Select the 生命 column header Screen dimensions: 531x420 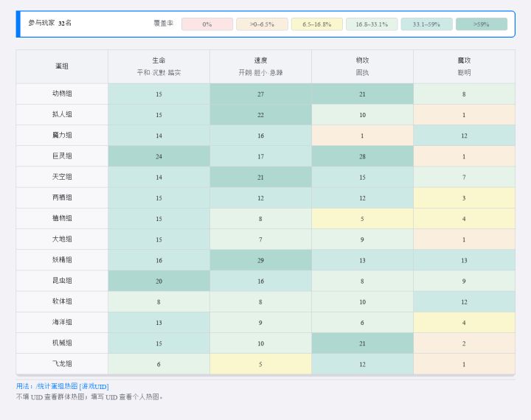click(159, 66)
